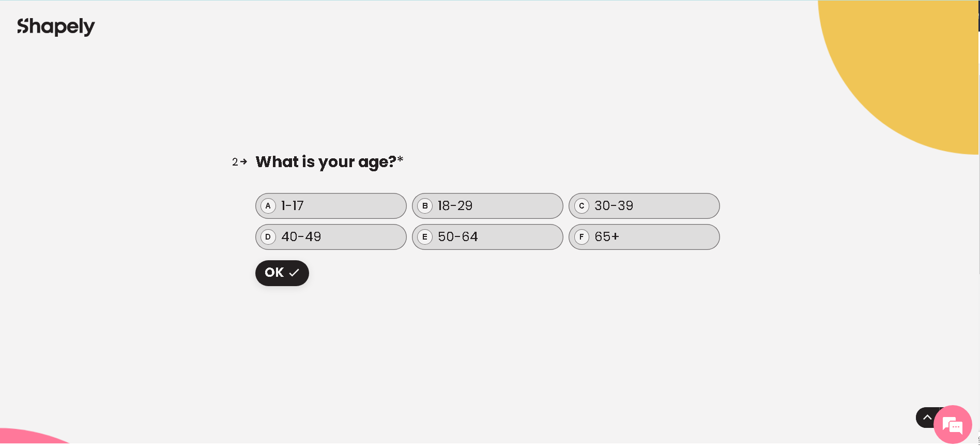Click the letter D key badge

point(268,237)
